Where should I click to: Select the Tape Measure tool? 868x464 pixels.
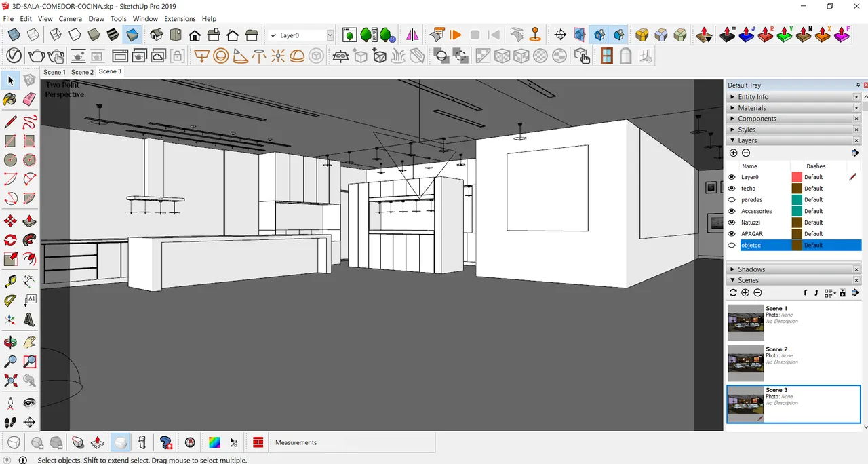pyautogui.click(x=11, y=282)
